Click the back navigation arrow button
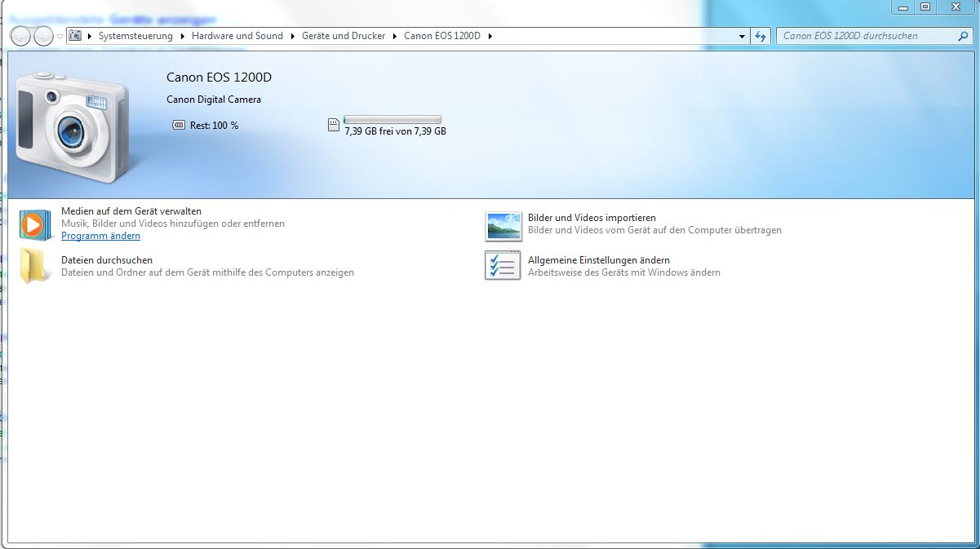This screenshot has width=980, height=549. 21,36
